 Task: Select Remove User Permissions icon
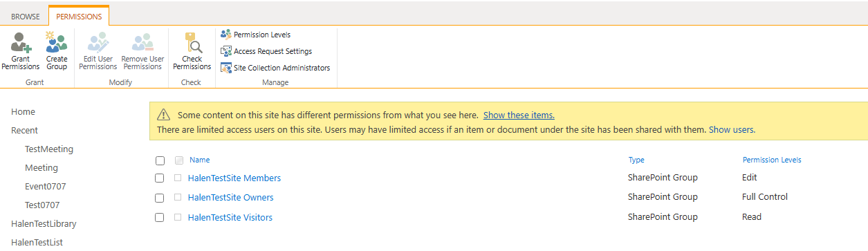142,43
